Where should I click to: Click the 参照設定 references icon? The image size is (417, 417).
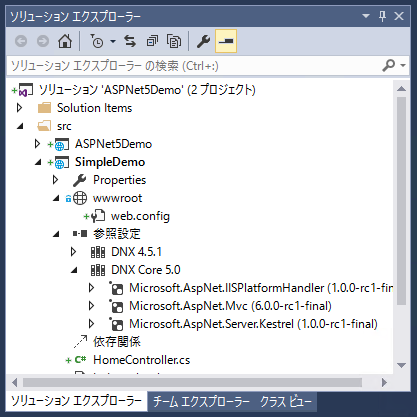[x=80, y=234]
